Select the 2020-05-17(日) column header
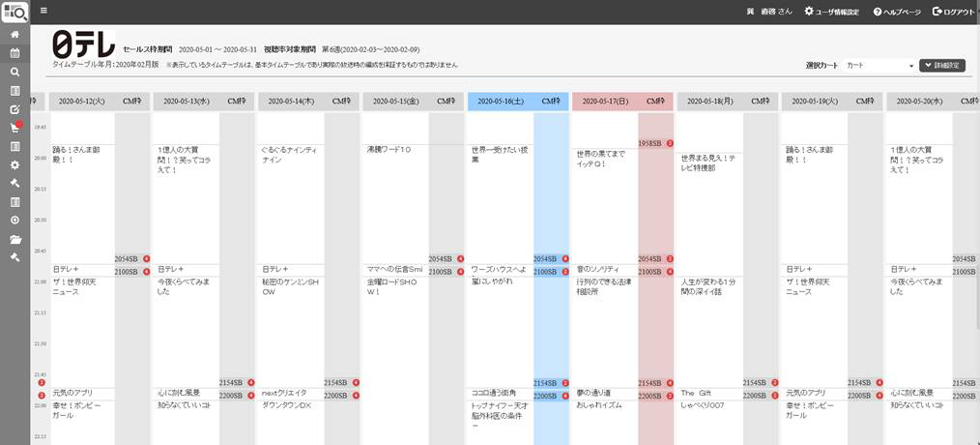This screenshot has width=980, height=445. pyautogui.click(x=605, y=101)
